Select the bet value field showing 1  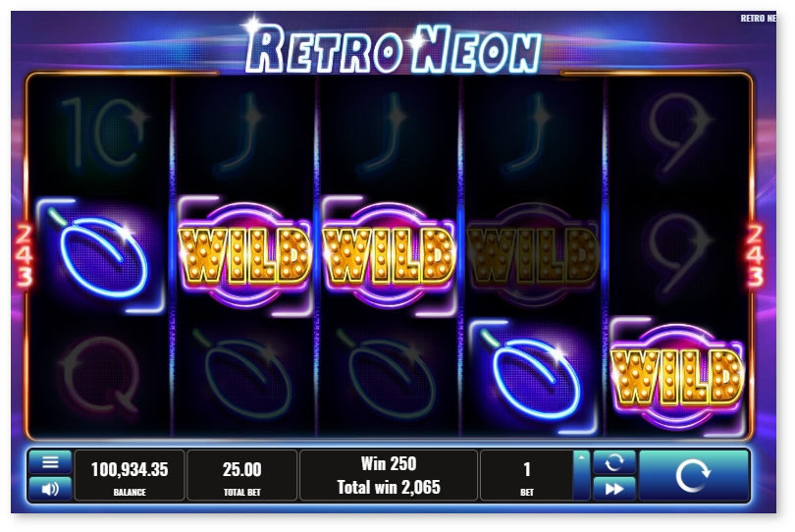click(527, 475)
